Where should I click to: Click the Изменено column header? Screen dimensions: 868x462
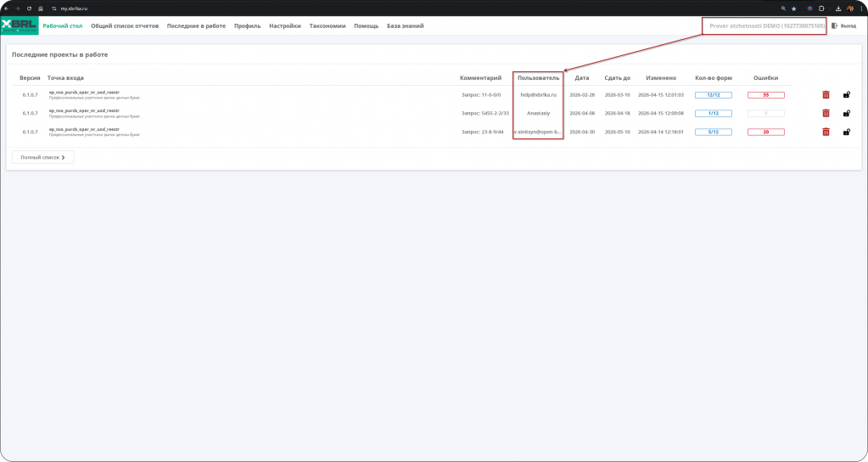click(x=661, y=78)
